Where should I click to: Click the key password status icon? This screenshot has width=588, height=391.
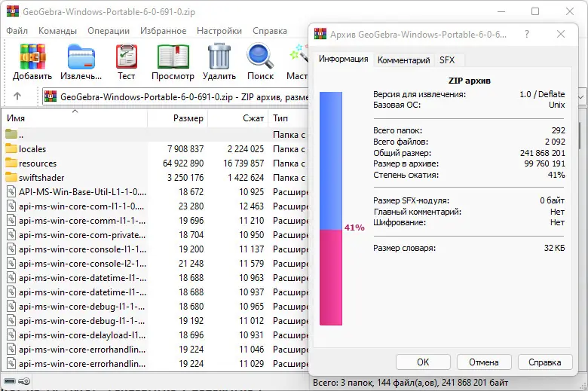coord(24,381)
